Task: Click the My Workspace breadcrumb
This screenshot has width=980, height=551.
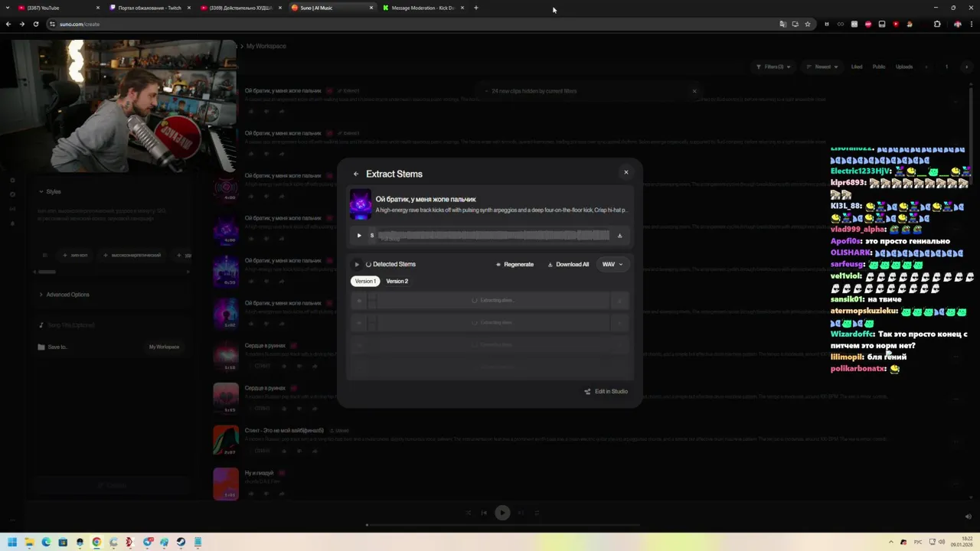Action: click(266, 46)
